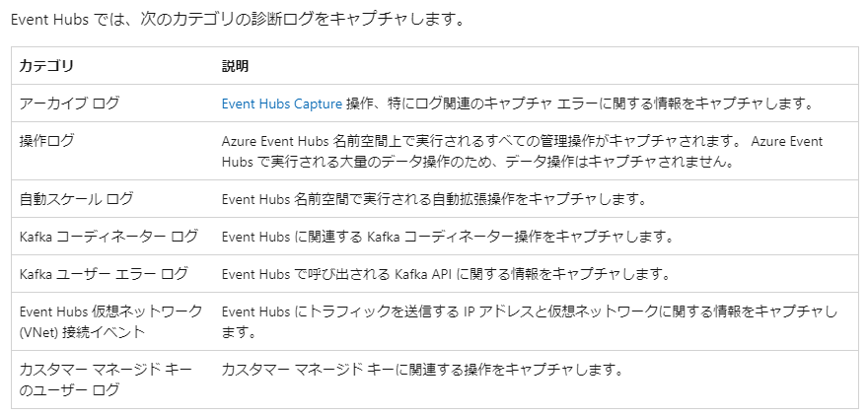The height and width of the screenshot is (415, 868).
Task: Click the カテゴリ column header
Action: [x=46, y=66]
